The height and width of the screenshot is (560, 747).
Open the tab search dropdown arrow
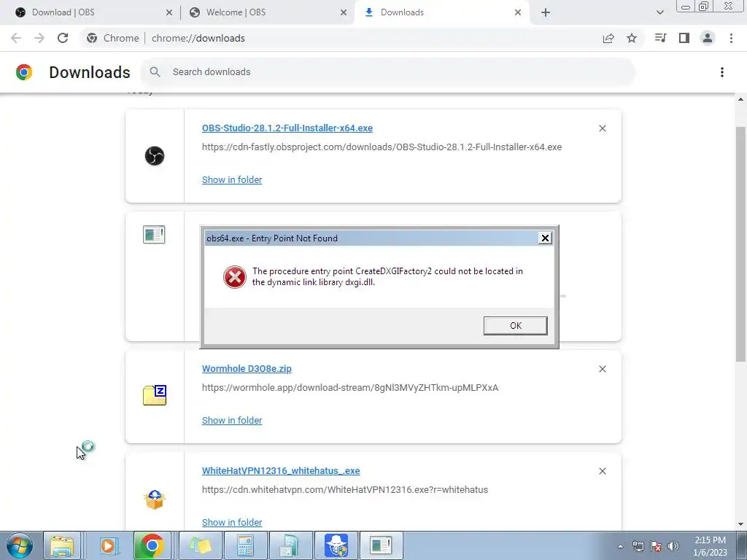(659, 12)
